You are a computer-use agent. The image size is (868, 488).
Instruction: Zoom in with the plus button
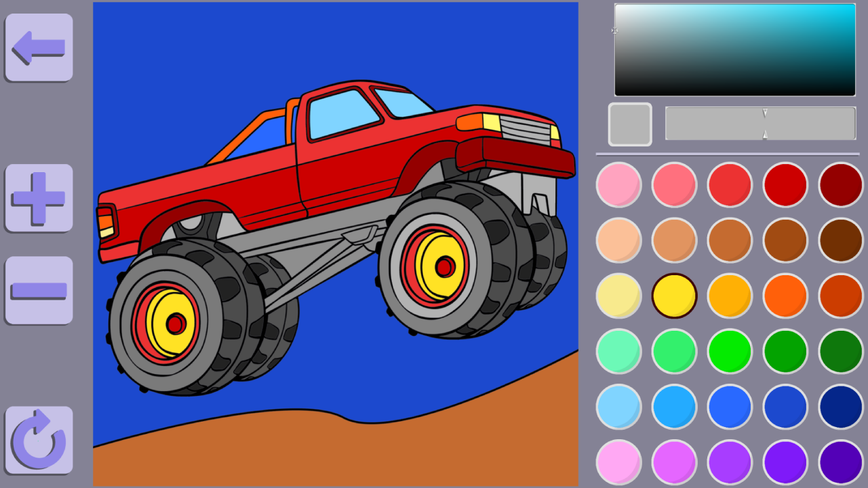click(x=39, y=198)
